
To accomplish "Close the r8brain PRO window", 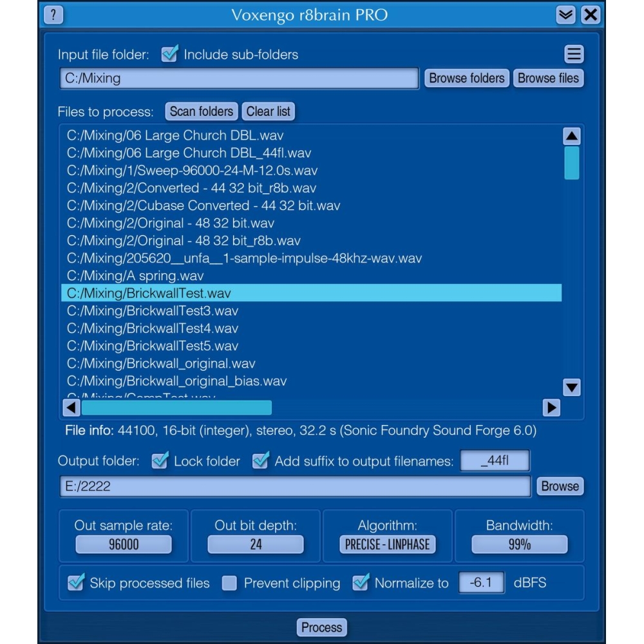I will coord(591,15).
